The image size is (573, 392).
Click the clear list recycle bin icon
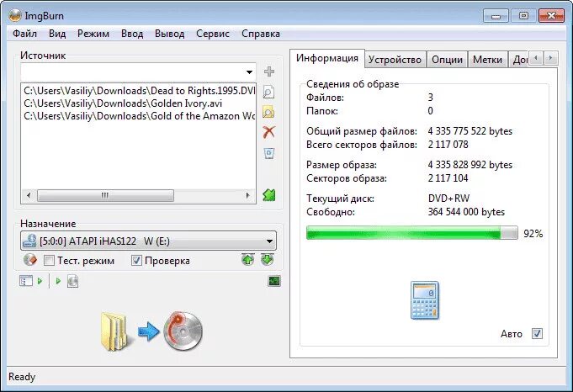click(269, 153)
